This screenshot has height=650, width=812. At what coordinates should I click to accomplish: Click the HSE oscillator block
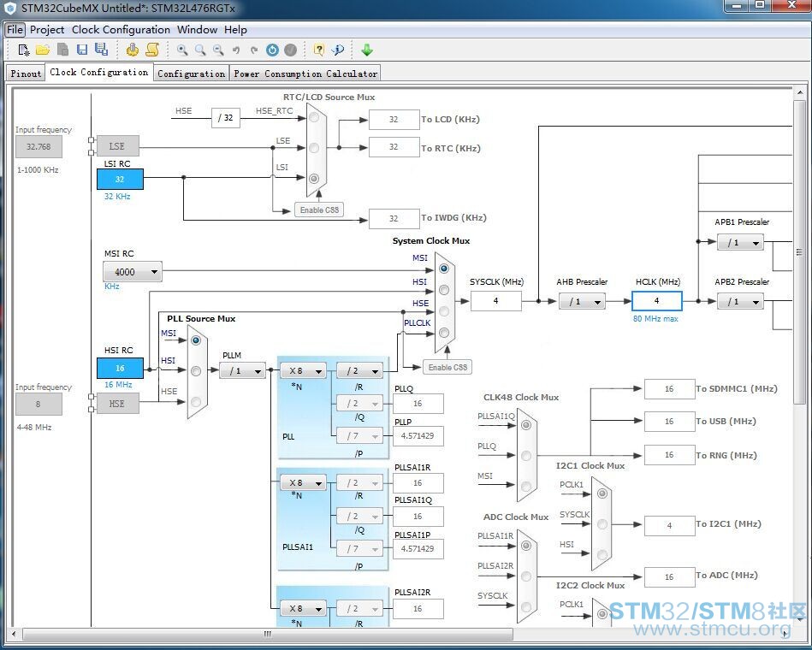point(117,404)
